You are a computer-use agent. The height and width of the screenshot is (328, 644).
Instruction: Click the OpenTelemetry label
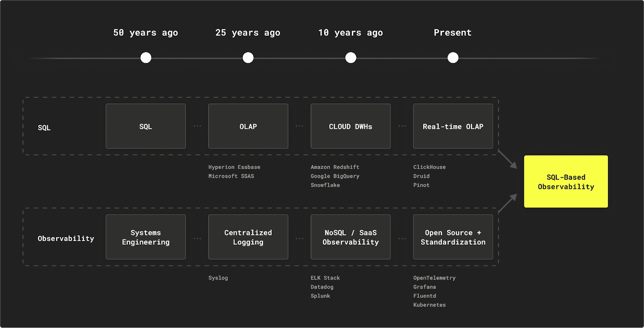(x=434, y=278)
